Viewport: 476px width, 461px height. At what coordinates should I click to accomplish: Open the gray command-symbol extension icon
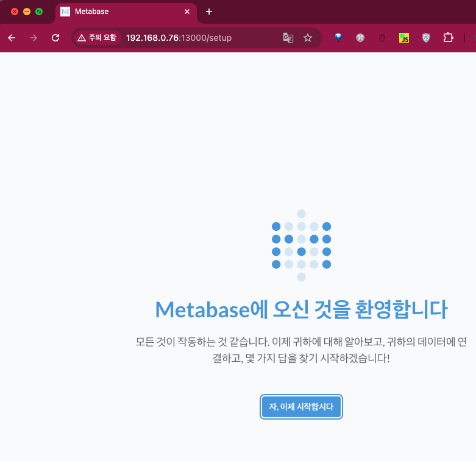pos(360,38)
